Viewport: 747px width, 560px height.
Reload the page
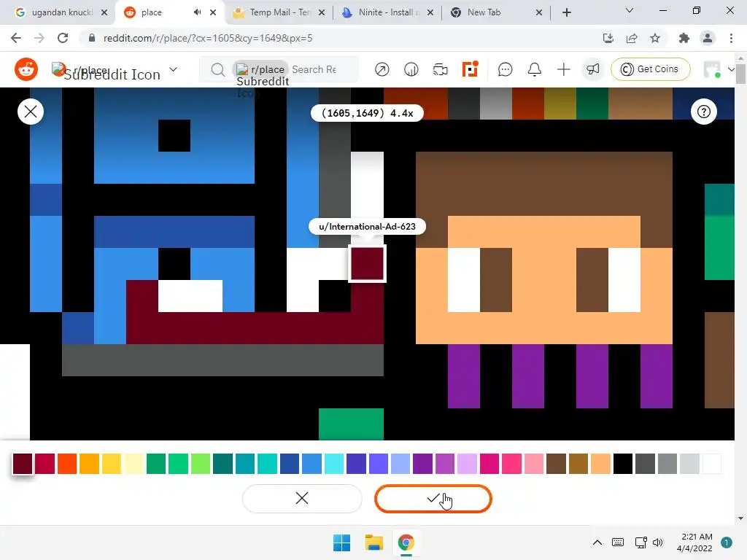[x=63, y=38]
